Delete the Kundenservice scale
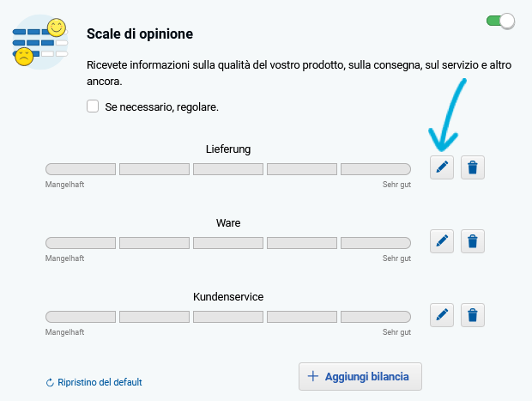Image resolution: width=532 pixels, height=401 pixels. tap(472, 315)
